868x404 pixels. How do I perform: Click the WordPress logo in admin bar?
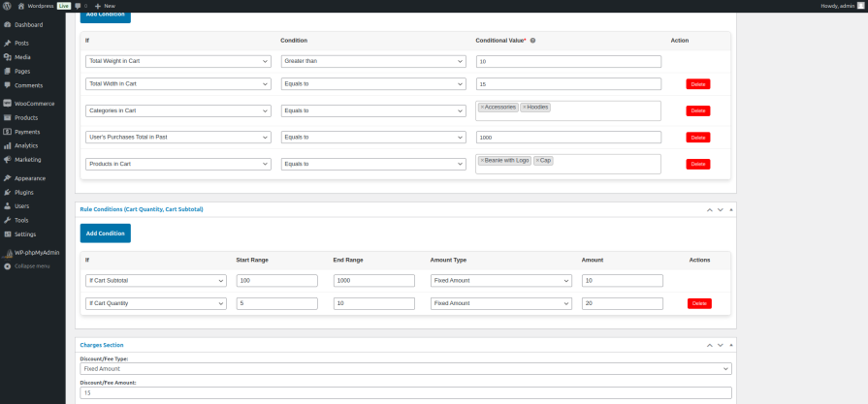pyautogui.click(x=7, y=6)
